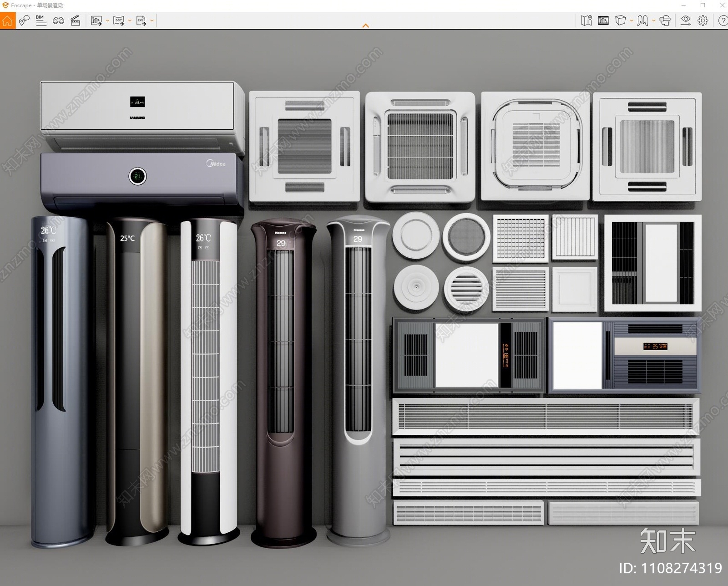Click the Samsung wall air conditioner
This screenshot has height=586, width=728.
pyautogui.click(x=142, y=116)
